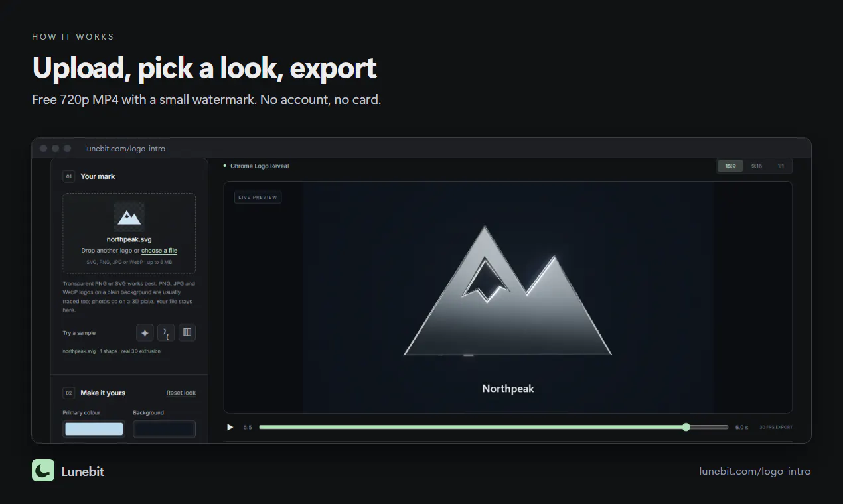The image size is (843, 504).
Task: Click the "Your mark" section heading
Action: click(98, 176)
